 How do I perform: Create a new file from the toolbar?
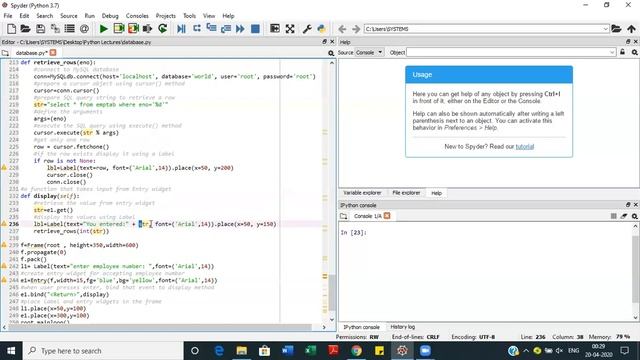coord(11,29)
